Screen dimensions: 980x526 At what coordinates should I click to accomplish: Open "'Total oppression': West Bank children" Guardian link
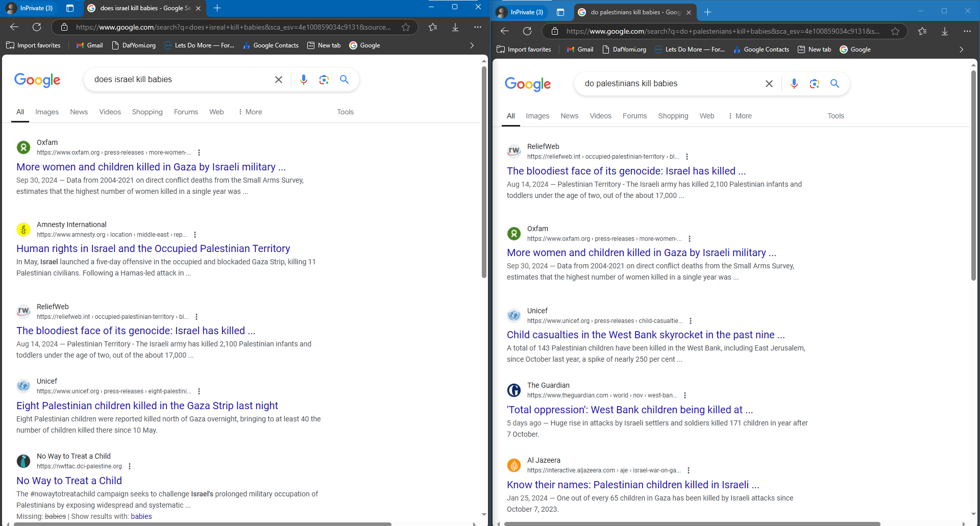(x=630, y=410)
